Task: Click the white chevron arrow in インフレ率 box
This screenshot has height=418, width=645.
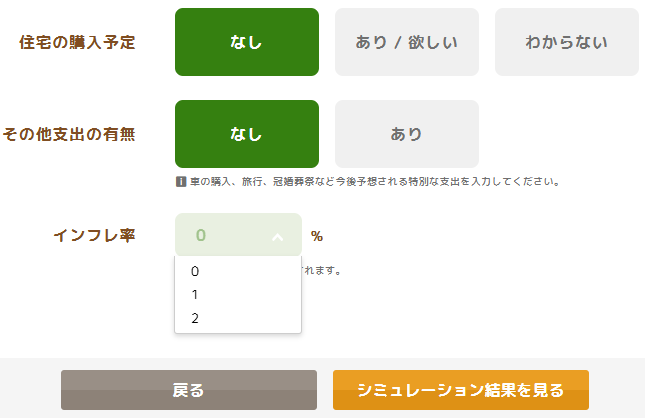Action: point(278,237)
